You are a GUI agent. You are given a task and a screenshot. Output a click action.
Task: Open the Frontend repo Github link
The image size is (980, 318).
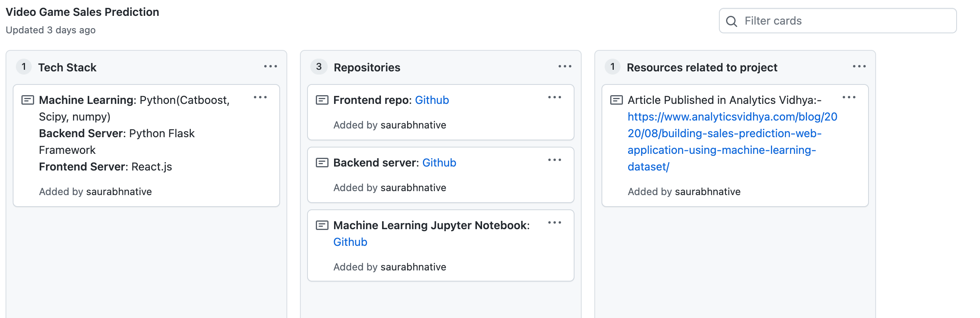point(432,100)
